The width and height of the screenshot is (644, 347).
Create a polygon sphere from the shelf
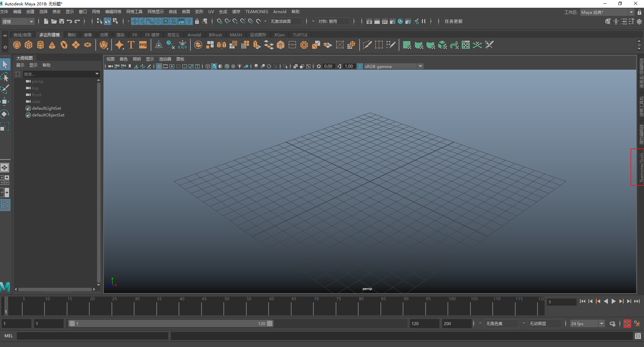point(17,45)
